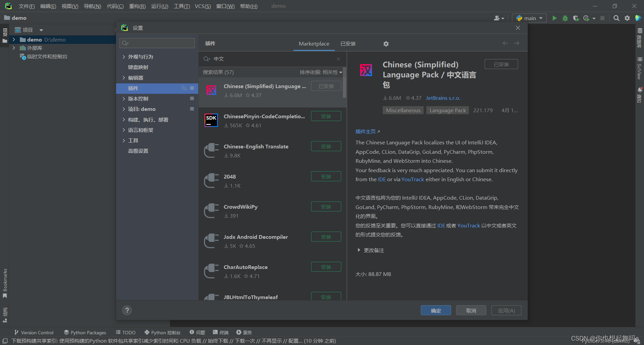Viewport: 644px width, 345px height.
Task: Click Run with Coverage icon
Action: [576, 18]
